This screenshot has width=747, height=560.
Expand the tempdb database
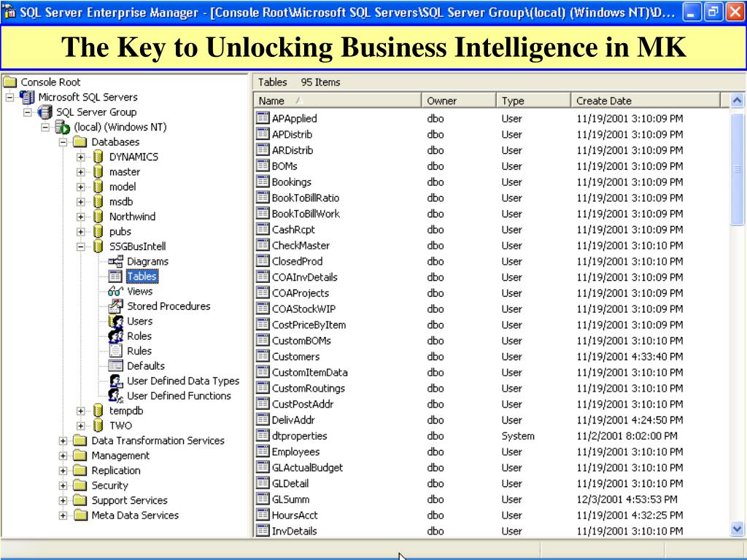click(x=80, y=411)
